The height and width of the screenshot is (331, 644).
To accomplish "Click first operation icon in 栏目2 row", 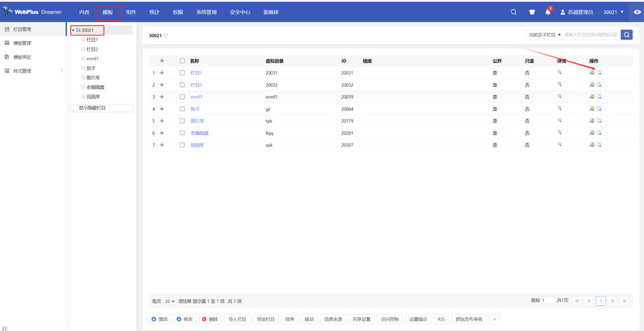I will coord(592,85).
